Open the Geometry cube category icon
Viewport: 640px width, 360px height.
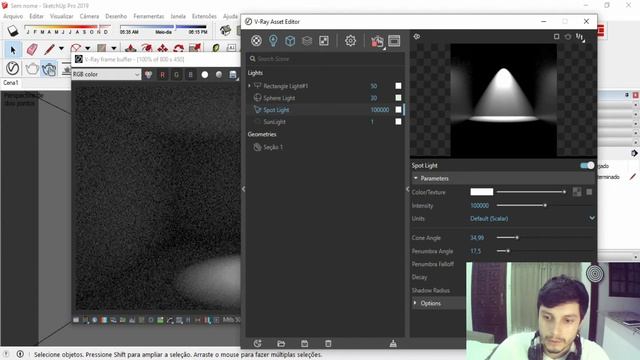click(290, 40)
